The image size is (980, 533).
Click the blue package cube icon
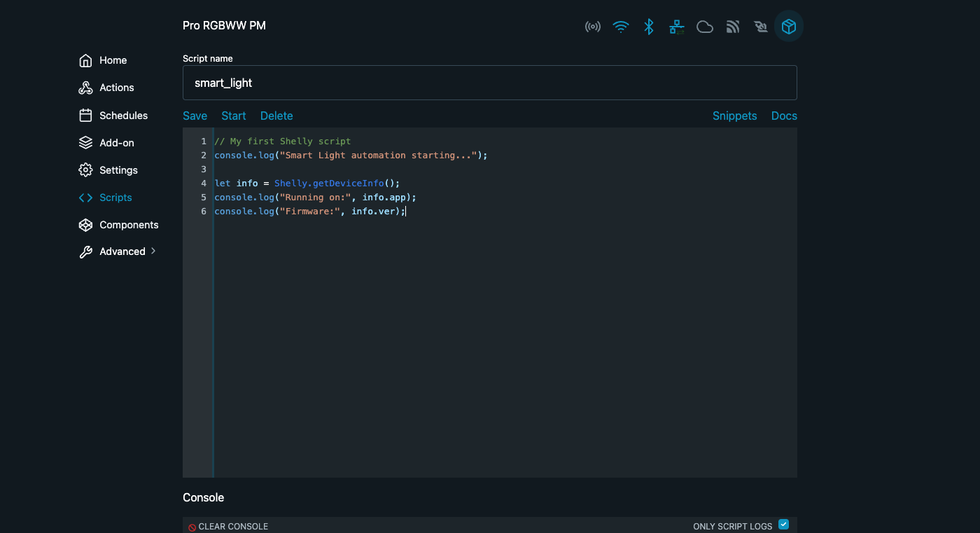pyautogui.click(x=789, y=27)
